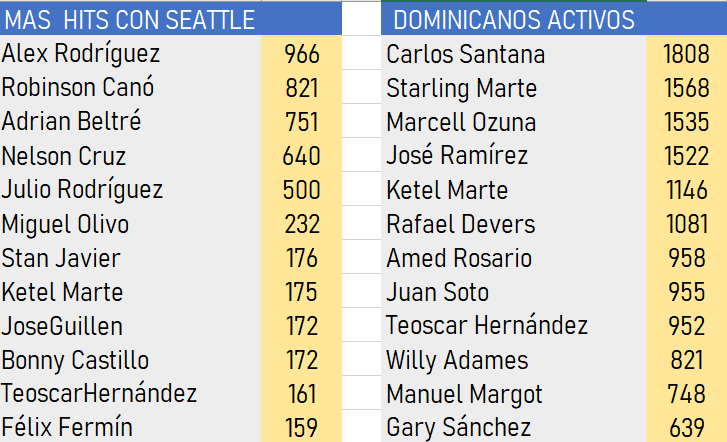
Task: Click the Carlos Santana cell
Action: pyautogui.click(x=466, y=54)
